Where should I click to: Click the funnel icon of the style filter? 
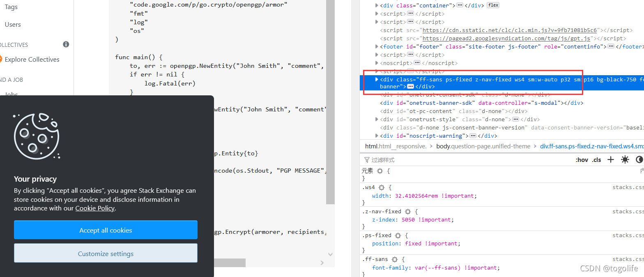(x=367, y=160)
